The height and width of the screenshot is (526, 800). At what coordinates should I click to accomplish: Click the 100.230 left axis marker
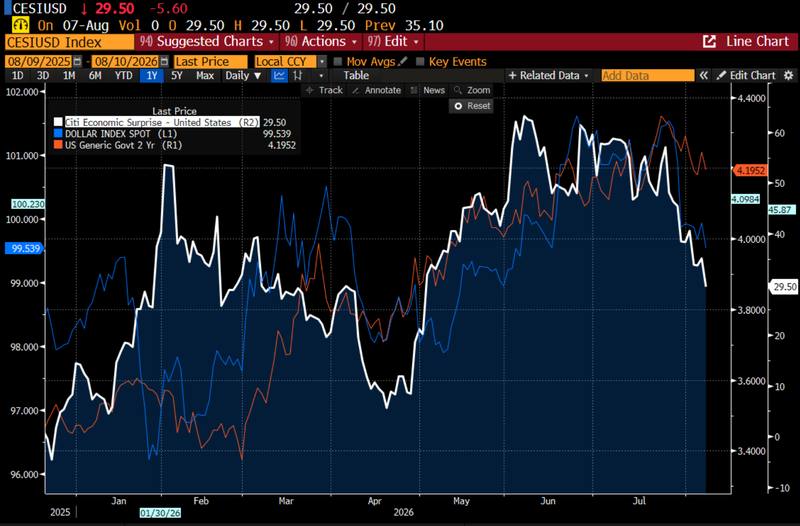28,204
